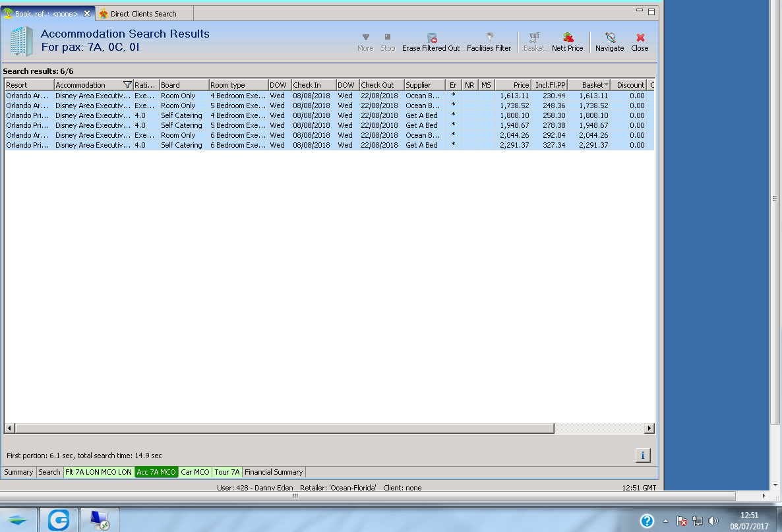Sort by the Check Out column header
782x532 pixels.
click(x=382, y=85)
